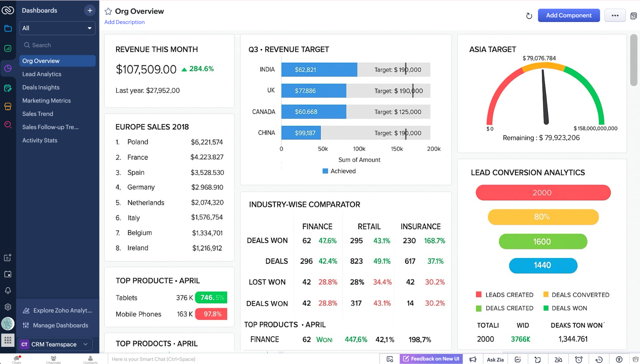
Task: Create new dashboard with plus icon
Action: pos(90,10)
